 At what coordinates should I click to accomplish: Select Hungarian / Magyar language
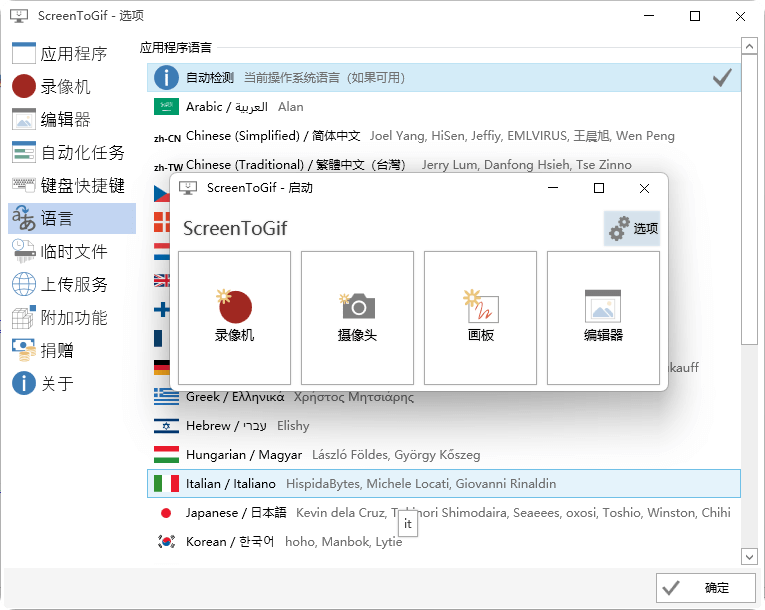[x=443, y=454]
